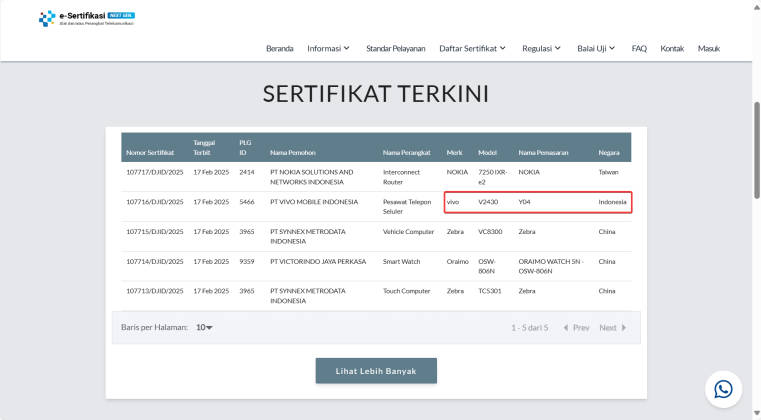Select the PT Victorindo Jaya Perkasa row
The image size is (761, 420).
376,266
